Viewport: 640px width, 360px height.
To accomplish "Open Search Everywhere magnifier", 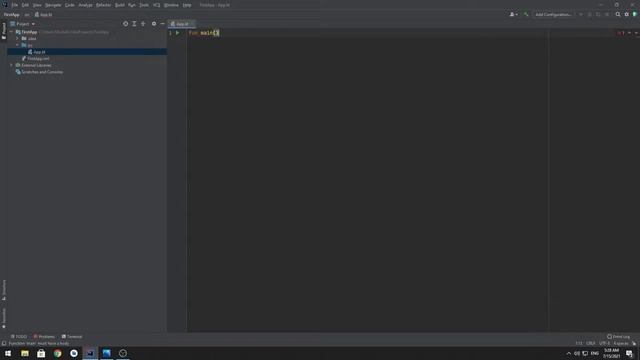I will [x=618, y=15].
